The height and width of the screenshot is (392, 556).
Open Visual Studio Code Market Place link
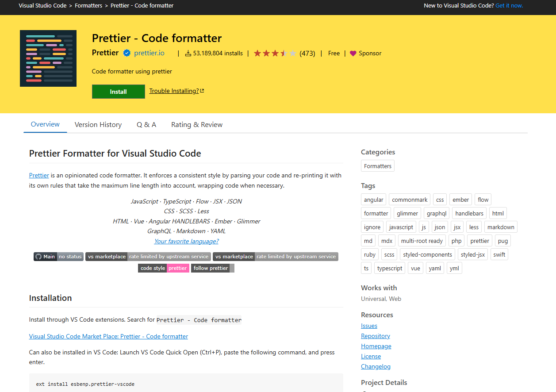(x=108, y=336)
